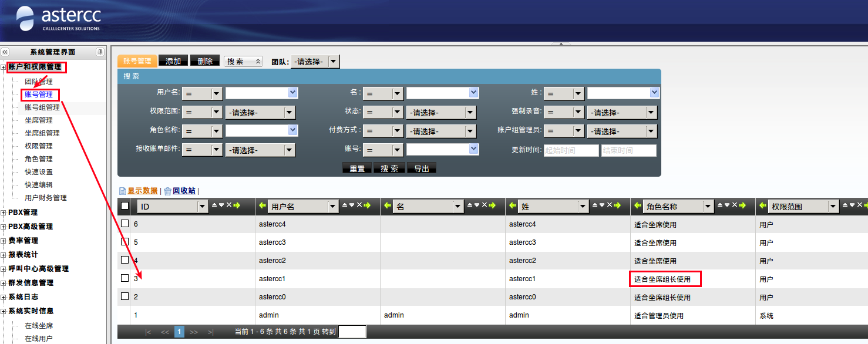The width and height of the screenshot is (868, 344).
Task: Click the page jump input box
Action: (352, 332)
